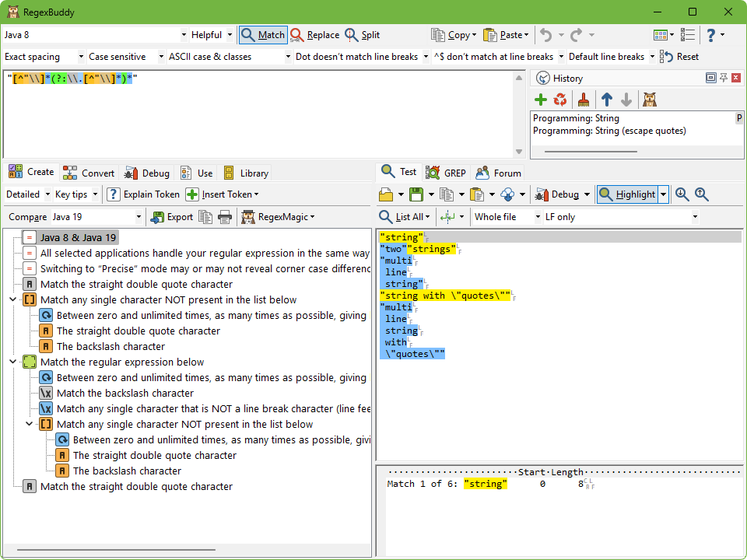Toggle the Replace mode button
The image size is (747, 560).
[x=315, y=35]
